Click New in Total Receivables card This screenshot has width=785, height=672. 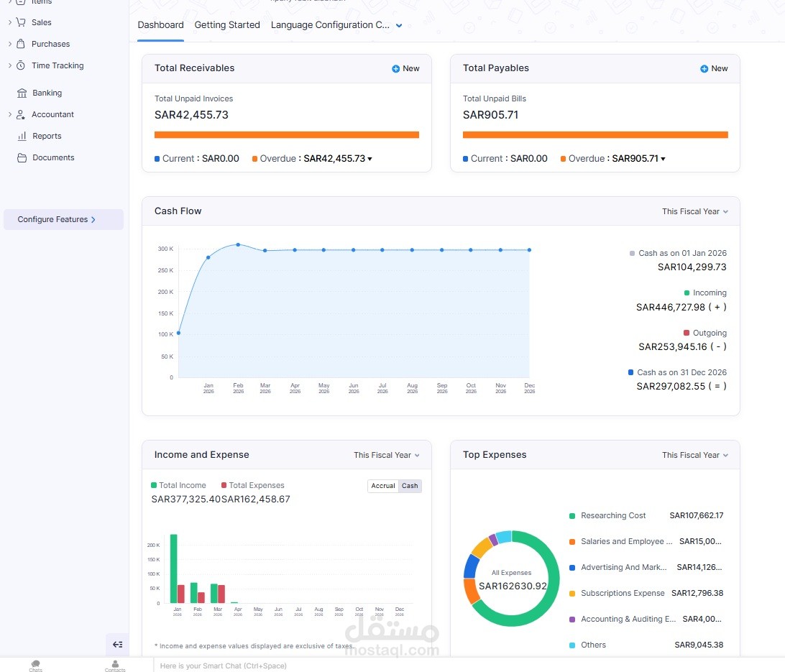coord(405,68)
